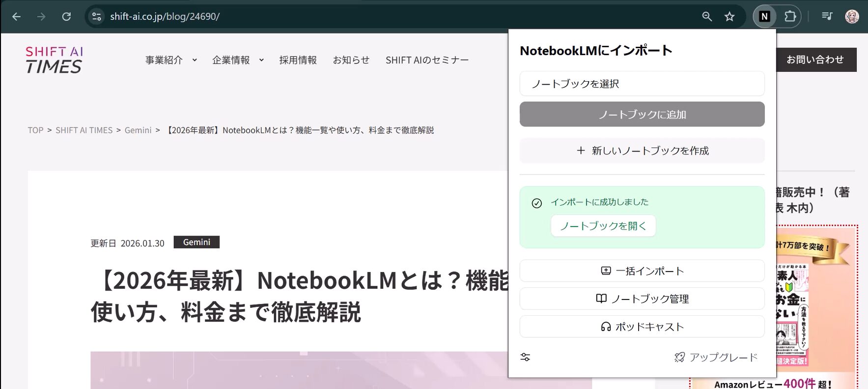This screenshot has width=868, height=389.
Task: Click the zoom magnifier icon in address bar
Action: coord(707,17)
